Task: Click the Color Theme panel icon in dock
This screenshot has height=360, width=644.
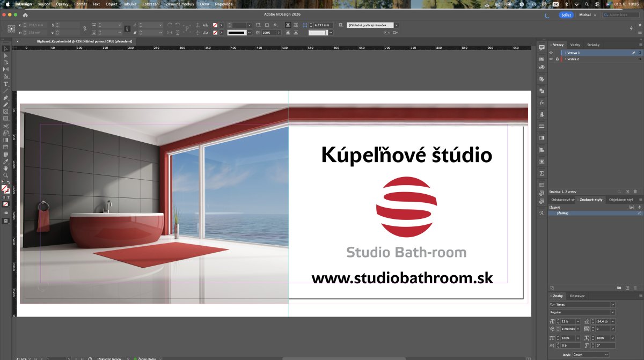Action: (x=542, y=67)
